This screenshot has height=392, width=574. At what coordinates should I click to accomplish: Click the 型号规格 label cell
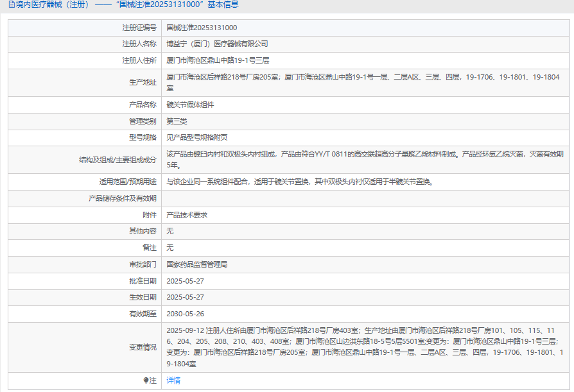[85, 137]
